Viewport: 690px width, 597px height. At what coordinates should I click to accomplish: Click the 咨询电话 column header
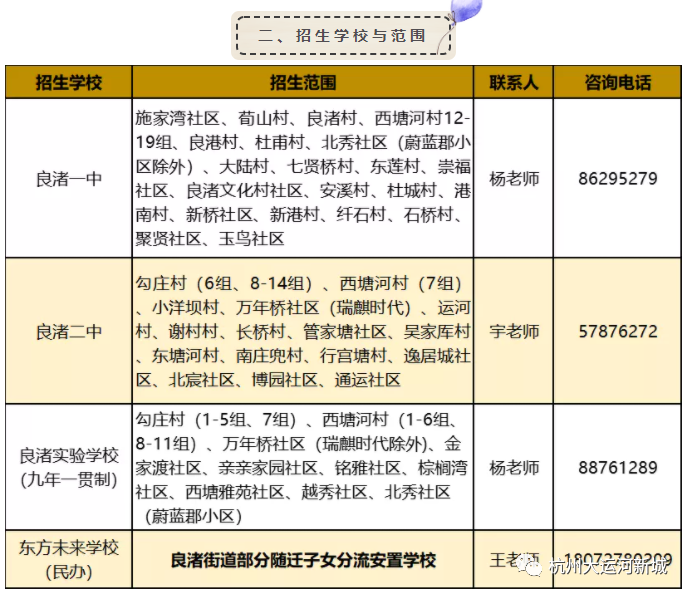617,82
